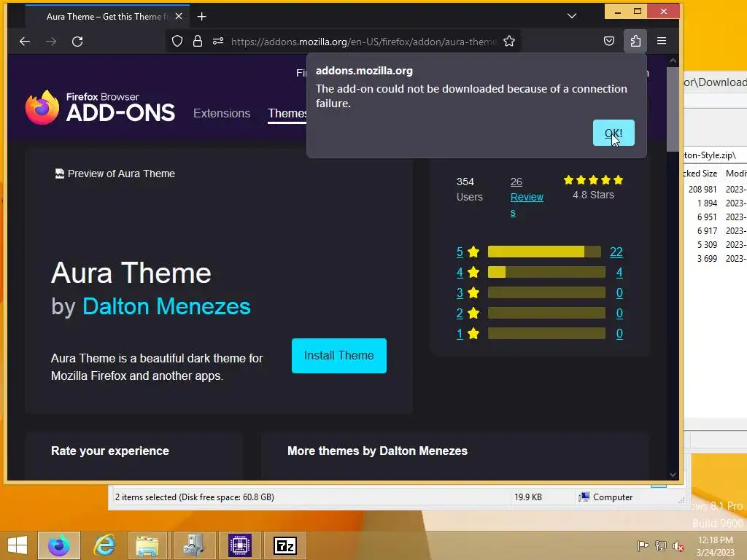The width and height of the screenshot is (747, 560).
Task: Open the Save to Pocket icon
Action: tap(609, 41)
